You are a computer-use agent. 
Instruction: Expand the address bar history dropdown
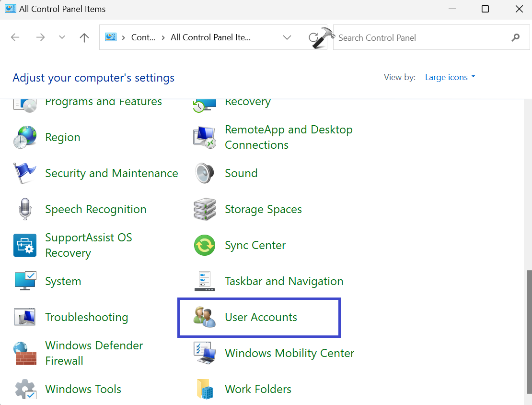[287, 37]
